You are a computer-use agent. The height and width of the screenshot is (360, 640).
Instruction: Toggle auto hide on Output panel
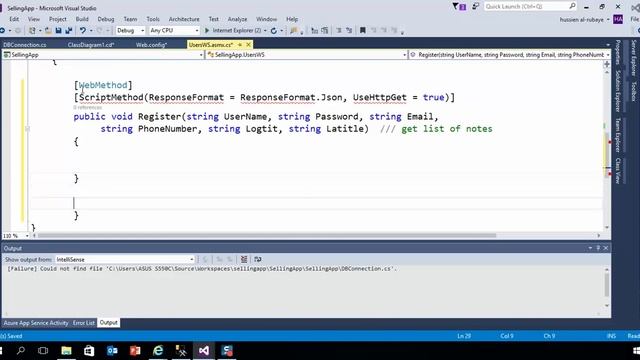(x=598, y=248)
